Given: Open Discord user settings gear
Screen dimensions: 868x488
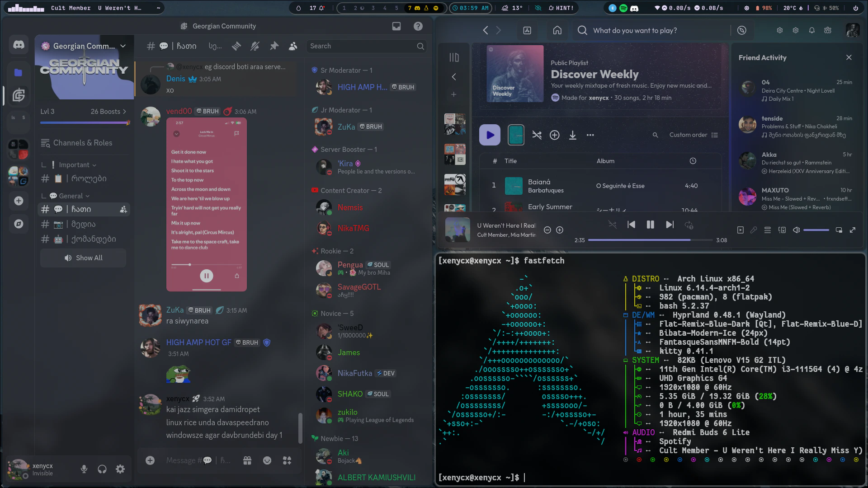Looking at the screenshot, I should click(x=120, y=469).
